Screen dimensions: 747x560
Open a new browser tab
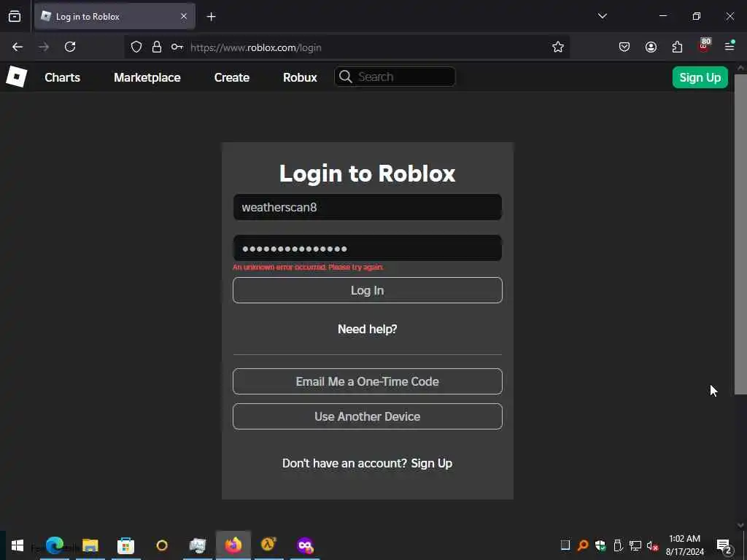(x=211, y=17)
